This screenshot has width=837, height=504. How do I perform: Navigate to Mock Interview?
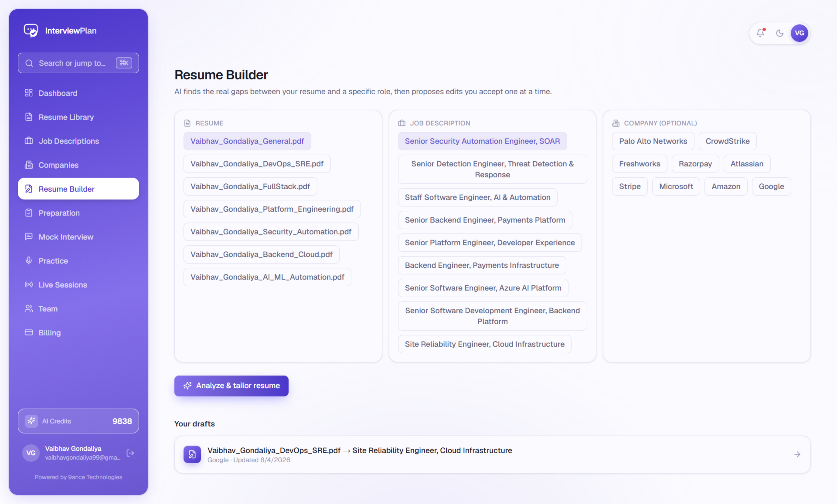click(x=78, y=237)
